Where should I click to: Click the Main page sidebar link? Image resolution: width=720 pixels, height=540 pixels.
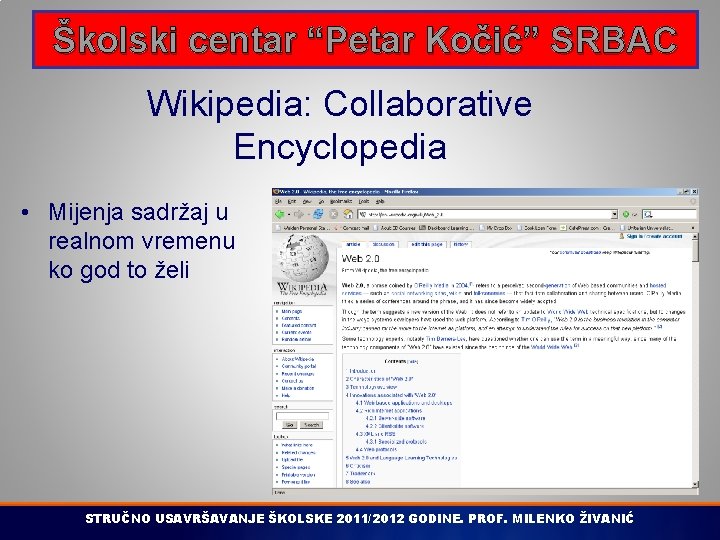tap(292, 311)
